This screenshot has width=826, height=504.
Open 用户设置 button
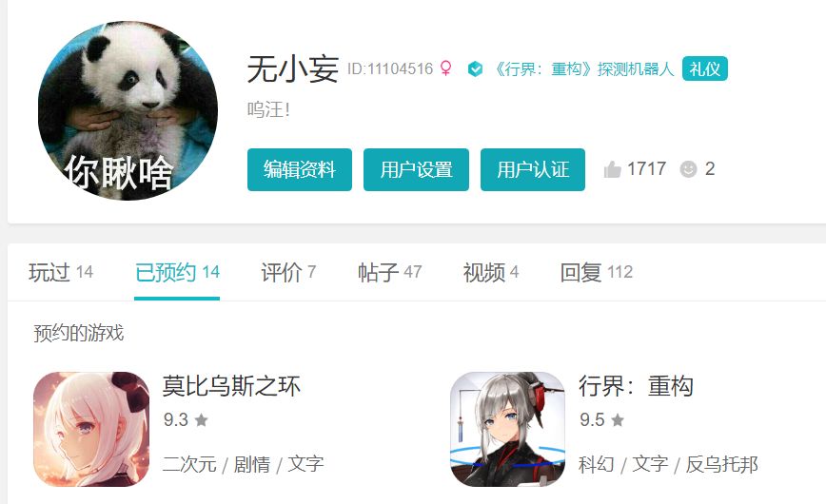coord(416,169)
